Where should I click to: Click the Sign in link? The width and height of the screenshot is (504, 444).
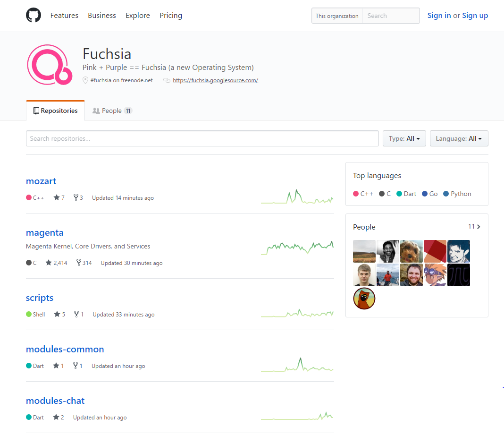coord(439,16)
